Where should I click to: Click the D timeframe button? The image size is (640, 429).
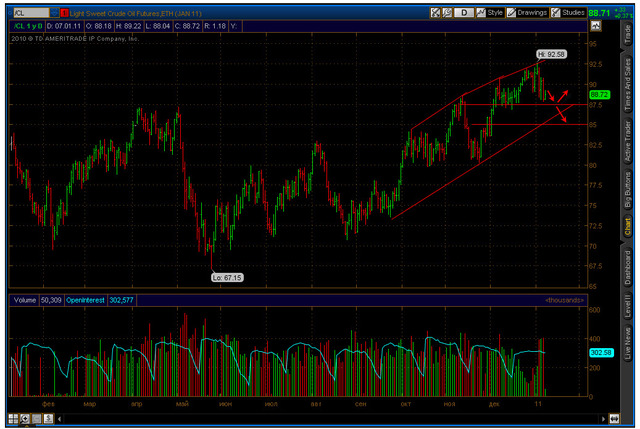(464, 13)
